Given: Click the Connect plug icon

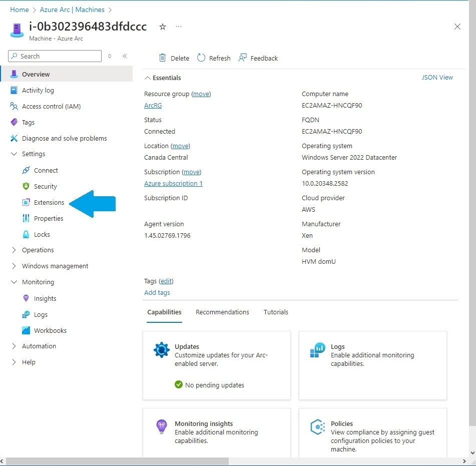Looking at the screenshot, I should (x=26, y=170).
